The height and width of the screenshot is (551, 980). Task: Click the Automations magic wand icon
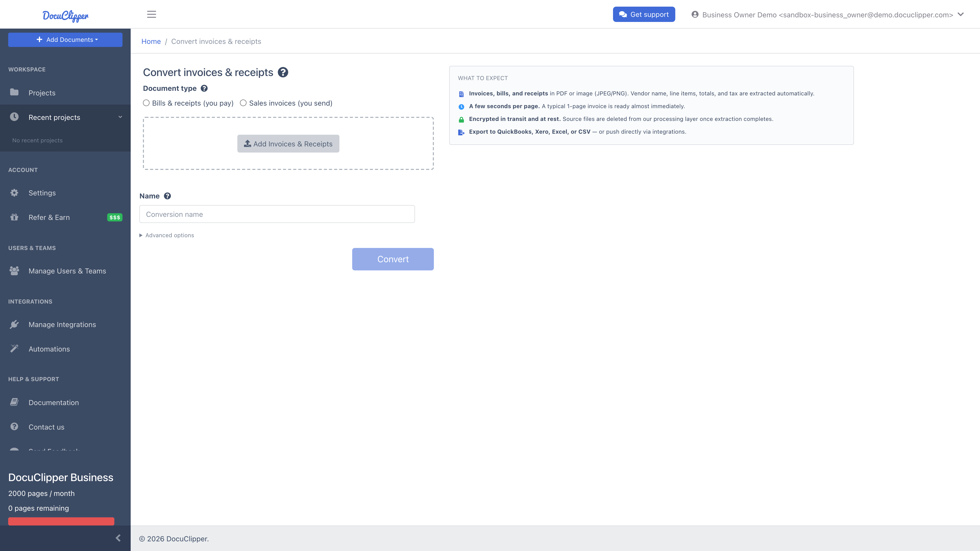pyautogui.click(x=15, y=349)
